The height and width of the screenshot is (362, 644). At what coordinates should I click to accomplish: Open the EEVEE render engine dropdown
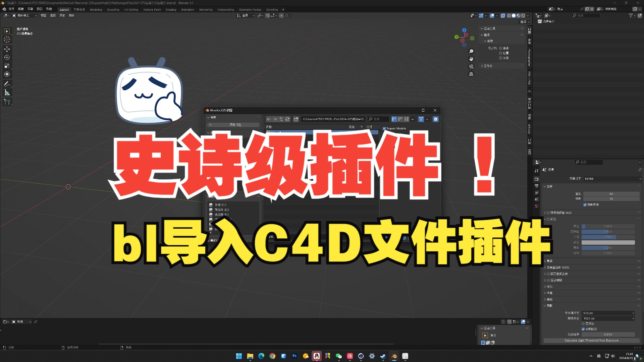pyautogui.click(x=612, y=178)
